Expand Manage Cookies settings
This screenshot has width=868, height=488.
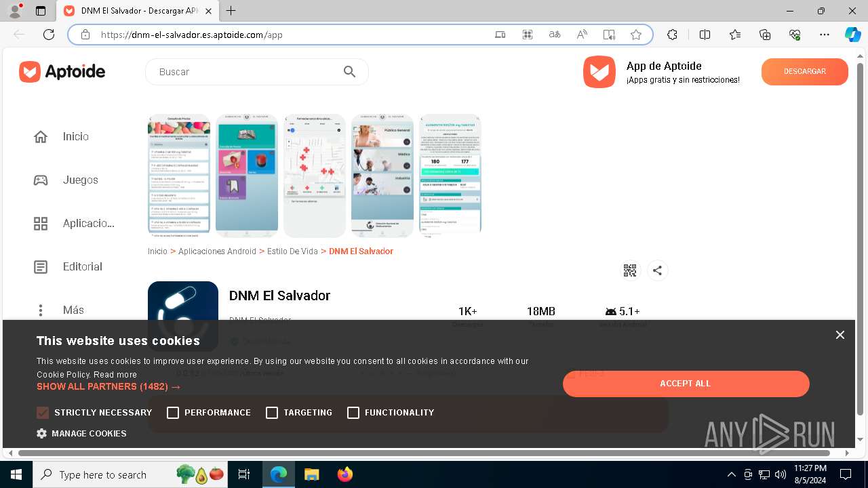pyautogui.click(x=81, y=434)
